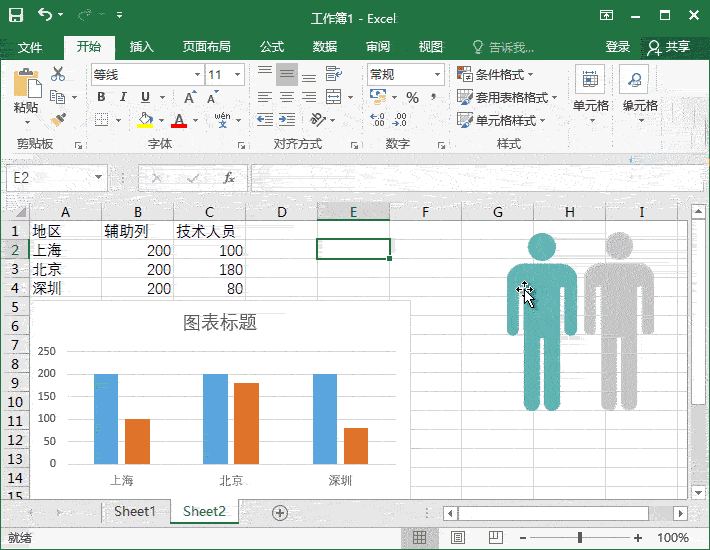Click the percent style button
Image resolution: width=710 pixels, height=550 pixels.
(412, 97)
